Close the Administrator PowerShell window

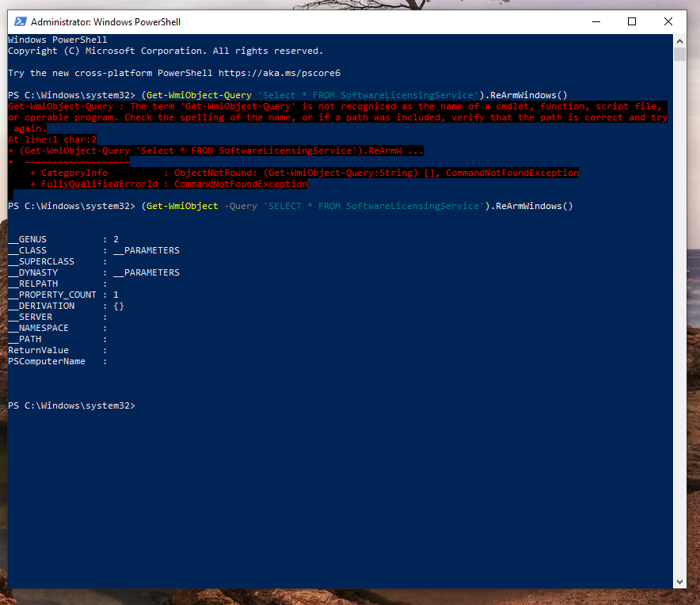[x=668, y=21]
